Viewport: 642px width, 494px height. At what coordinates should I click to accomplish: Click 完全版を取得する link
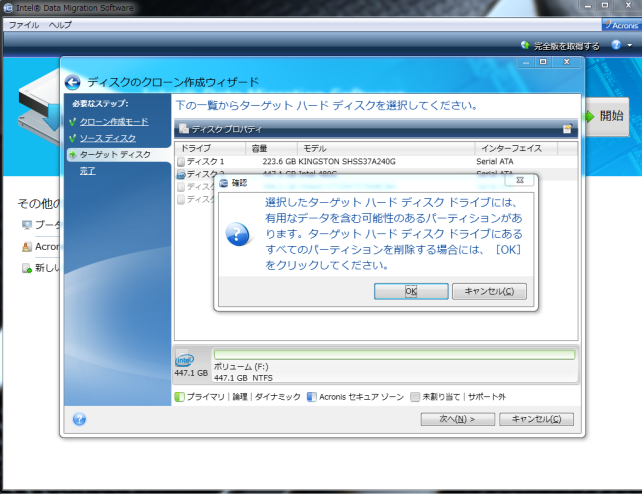click(567, 46)
